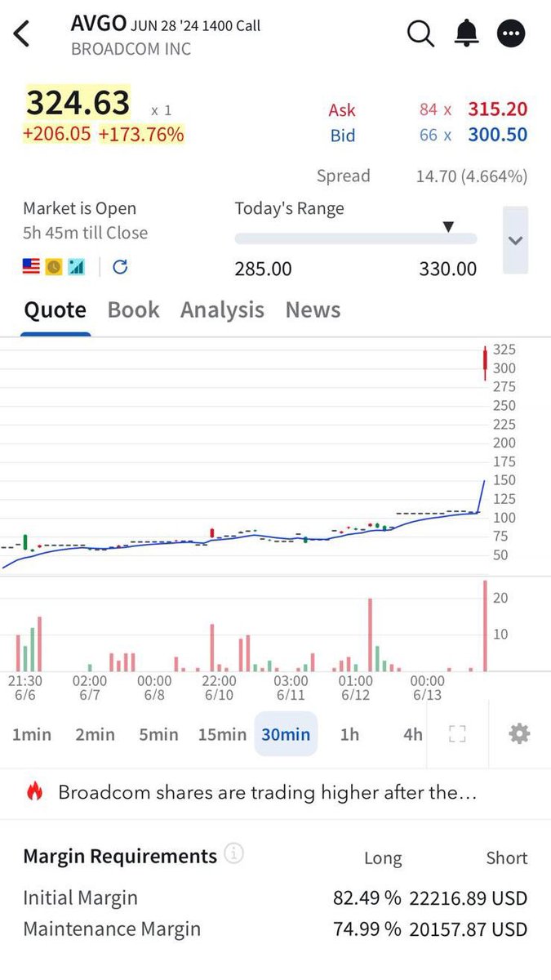The height and width of the screenshot is (980, 551).
Task: Tap the back arrow icon
Action: pyautogui.click(x=22, y=34)
